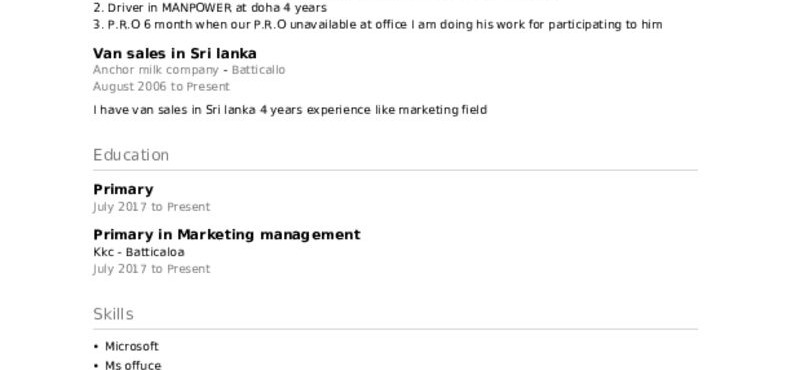Click the Skills section heading
The height and width of the screenshot is (370, 791).
click(114, 314)
